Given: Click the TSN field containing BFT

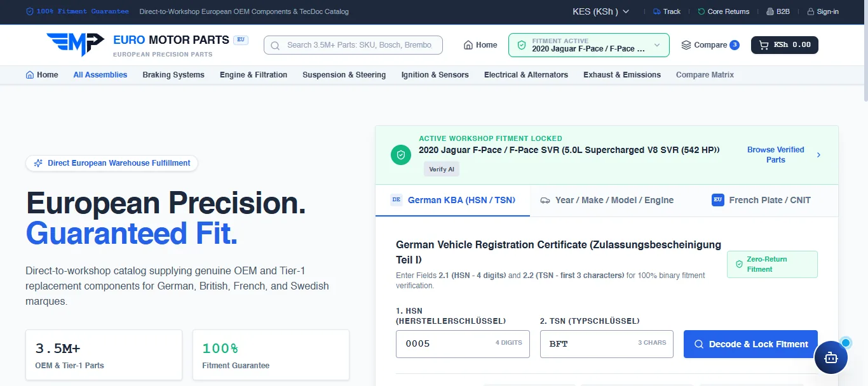Looking at the screenshot, I should coord(607,343).
